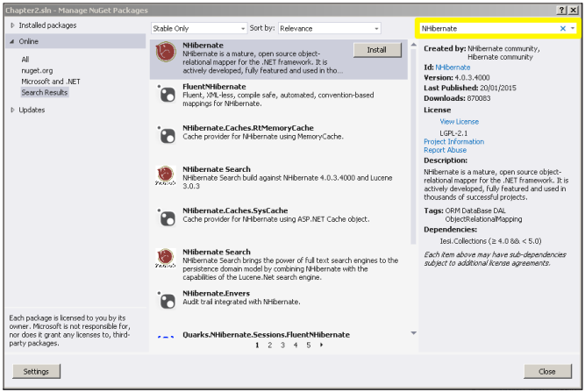Click current page number 1
This screenshot has width=585, height=392.
[257, 346]
